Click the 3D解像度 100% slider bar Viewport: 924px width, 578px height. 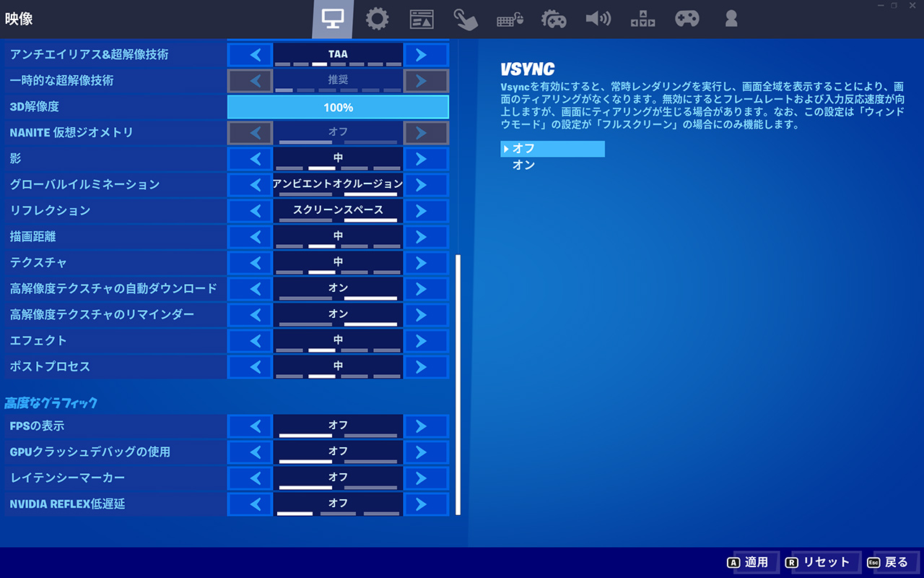tap(338, 107)
